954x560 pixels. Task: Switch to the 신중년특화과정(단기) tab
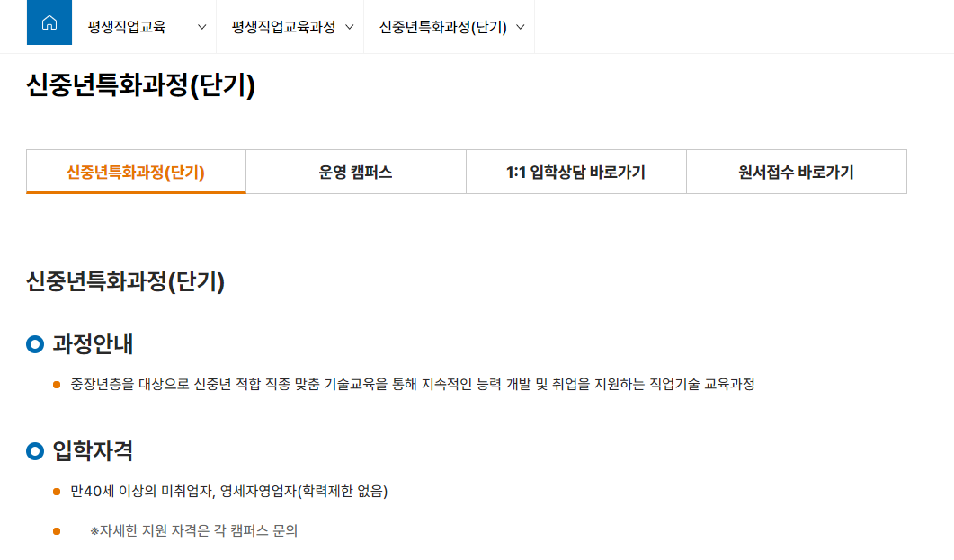pyautogui.click(x=135, y=171)
